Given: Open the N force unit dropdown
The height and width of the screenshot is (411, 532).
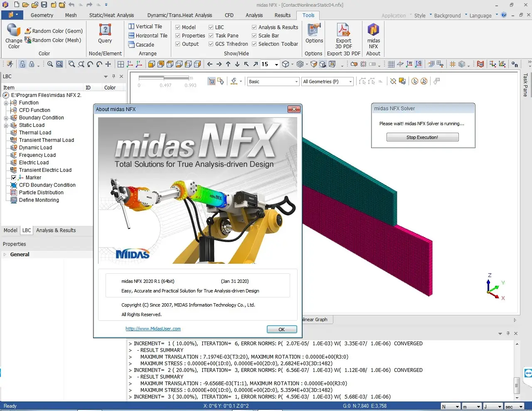Looking at the screenshot, I should (451, 406).
